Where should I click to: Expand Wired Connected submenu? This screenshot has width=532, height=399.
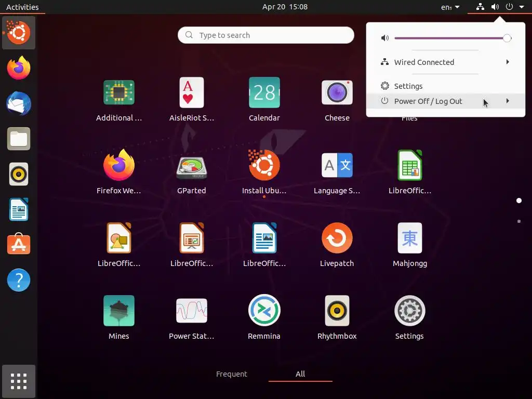(x=445, y=62)
